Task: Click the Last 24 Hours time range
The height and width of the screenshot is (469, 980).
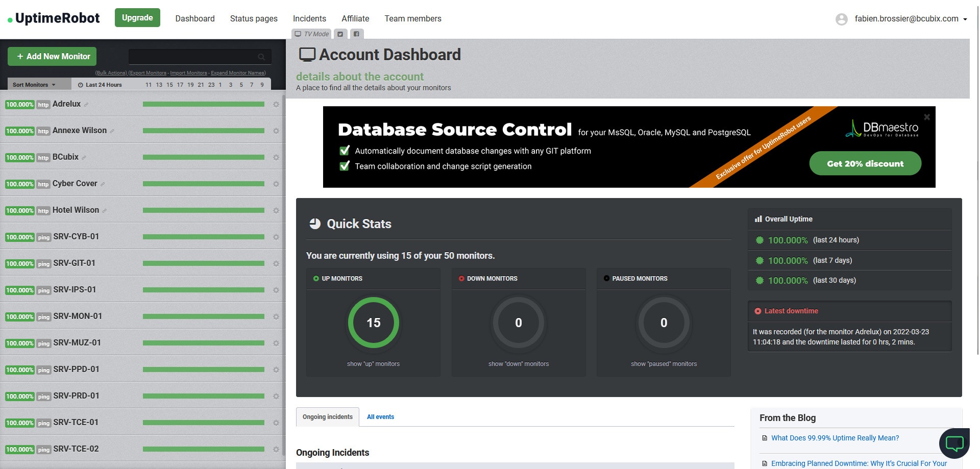Action: [x=100, y=85]
